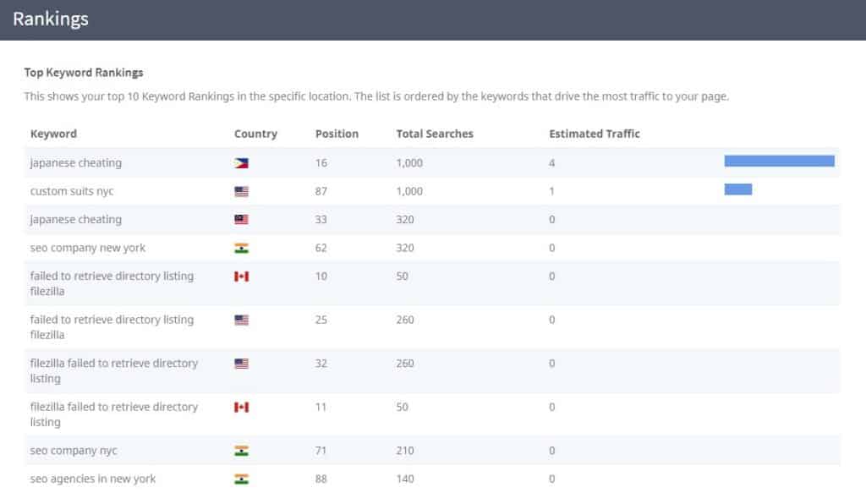Click the India flag next to seo company new york
Screen dimensions: 866x504
pyautogui.click(x=243, y=247)
